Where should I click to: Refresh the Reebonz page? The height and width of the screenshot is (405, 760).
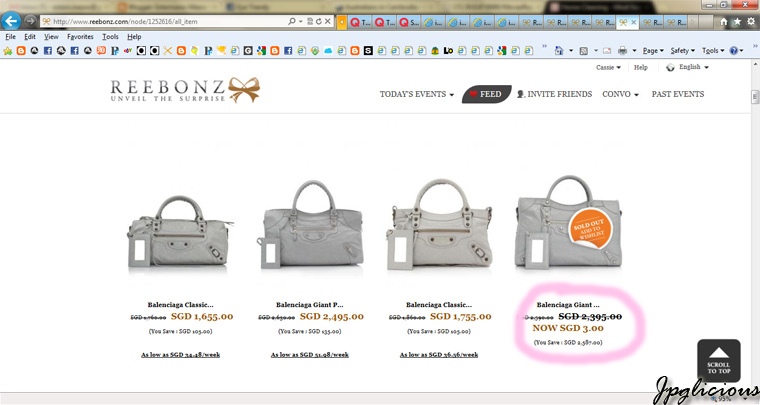(318, 21)
